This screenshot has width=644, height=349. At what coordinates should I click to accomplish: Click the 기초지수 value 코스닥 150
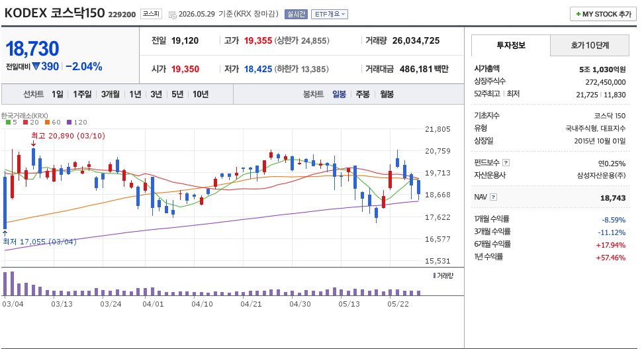pos(610,116)
